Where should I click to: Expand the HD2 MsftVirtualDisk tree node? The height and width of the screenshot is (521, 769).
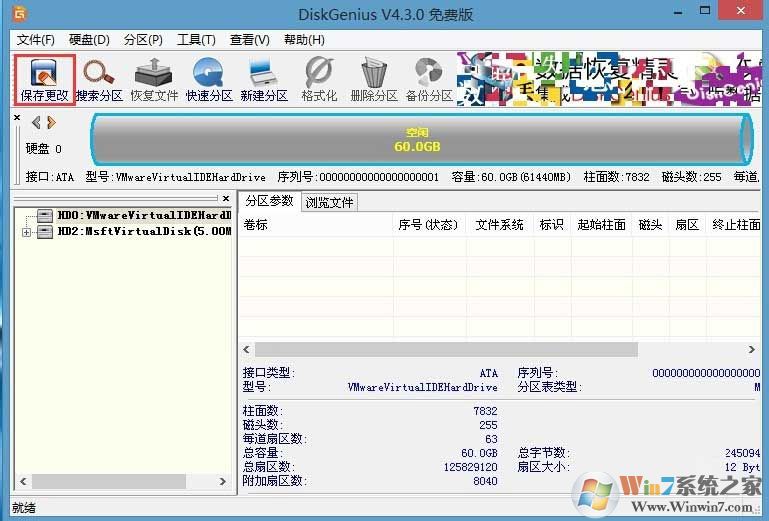coord(26,232)
